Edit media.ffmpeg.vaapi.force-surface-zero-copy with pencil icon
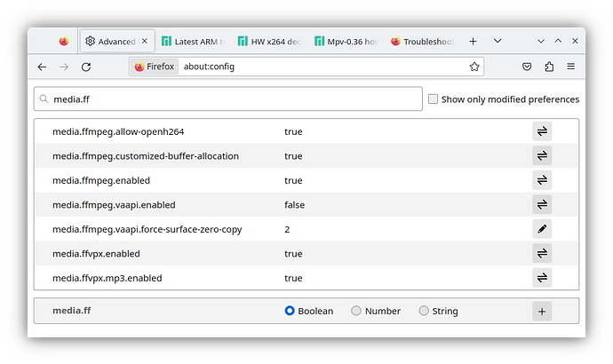This screenshot has height=364, width=613. point(542,229)
